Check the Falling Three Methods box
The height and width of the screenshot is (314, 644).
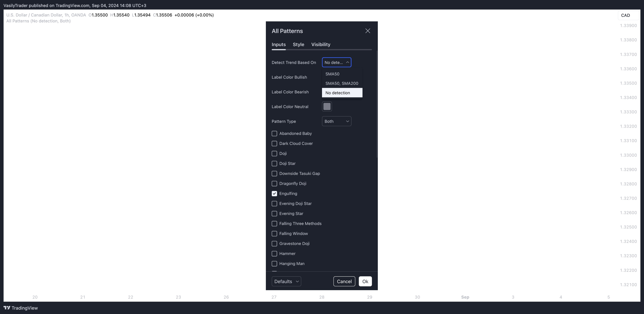coord(274,223)
